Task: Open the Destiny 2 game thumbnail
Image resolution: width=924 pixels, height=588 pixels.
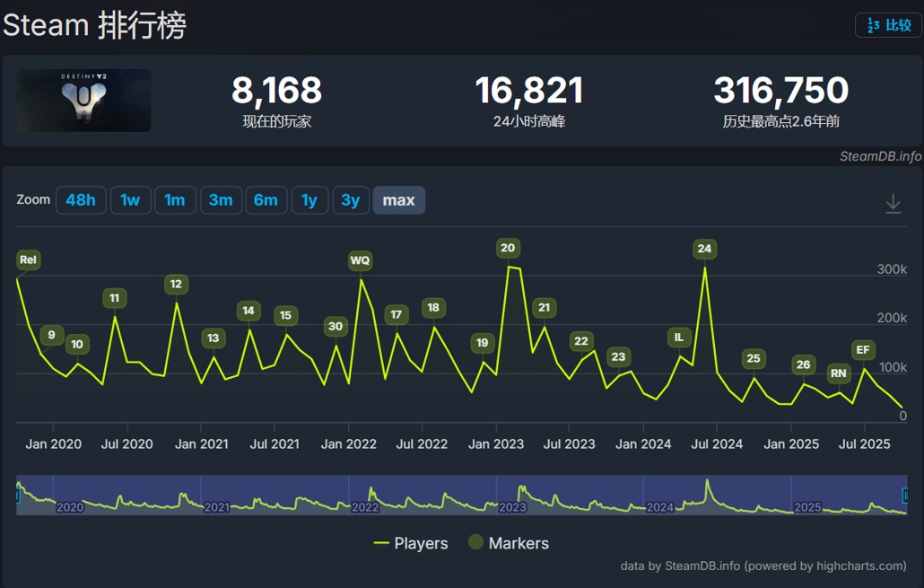Action: pos(84,101)
